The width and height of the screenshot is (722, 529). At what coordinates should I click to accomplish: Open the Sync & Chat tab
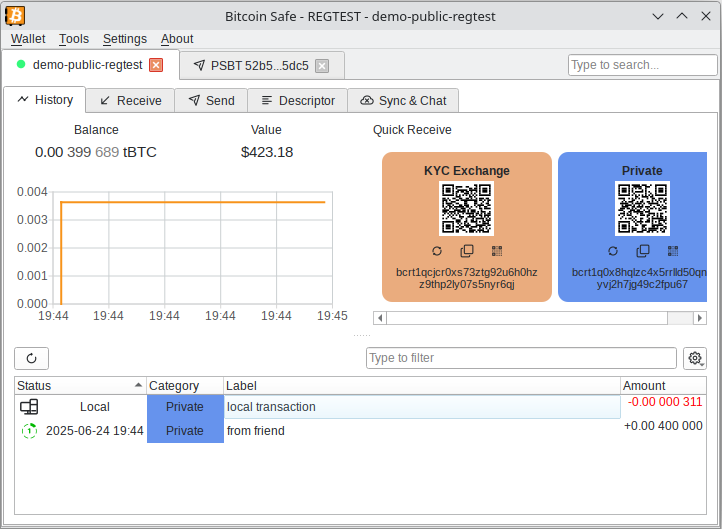pyautogui.click(x=403, y=101)
